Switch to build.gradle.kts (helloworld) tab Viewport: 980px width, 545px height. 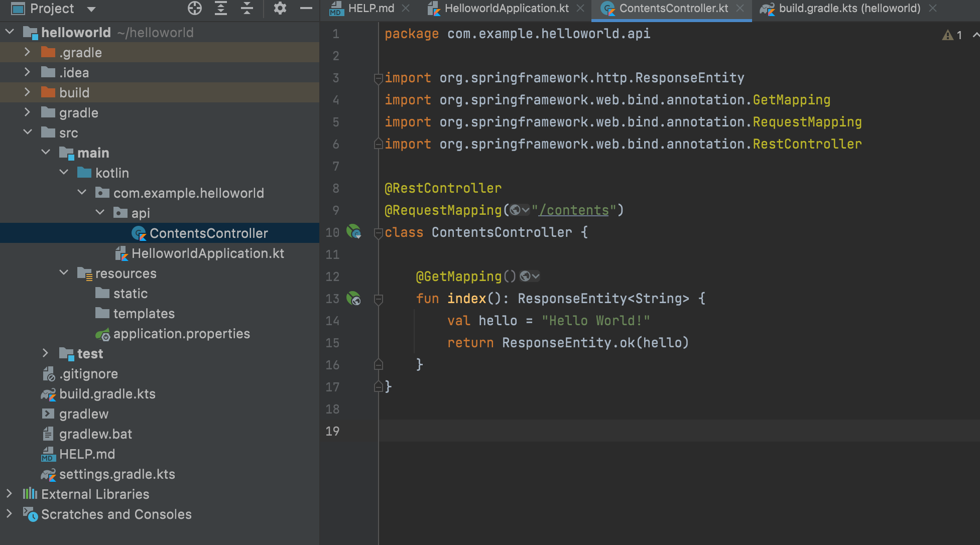click(x=849, y=9)
